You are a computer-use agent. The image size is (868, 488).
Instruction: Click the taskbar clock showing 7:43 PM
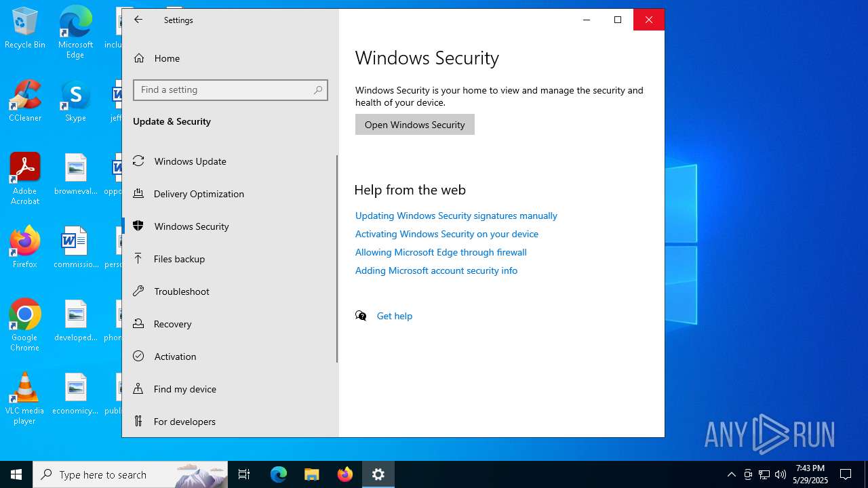(x=810, y=474)
